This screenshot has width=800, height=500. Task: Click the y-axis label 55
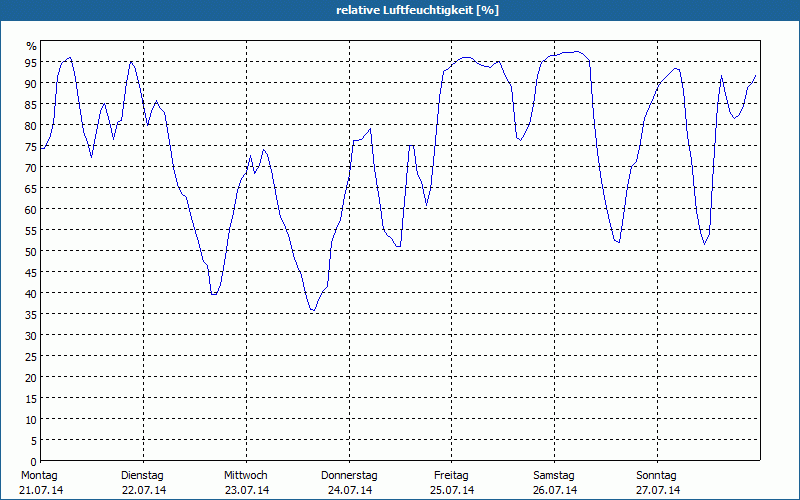[31, 231]
